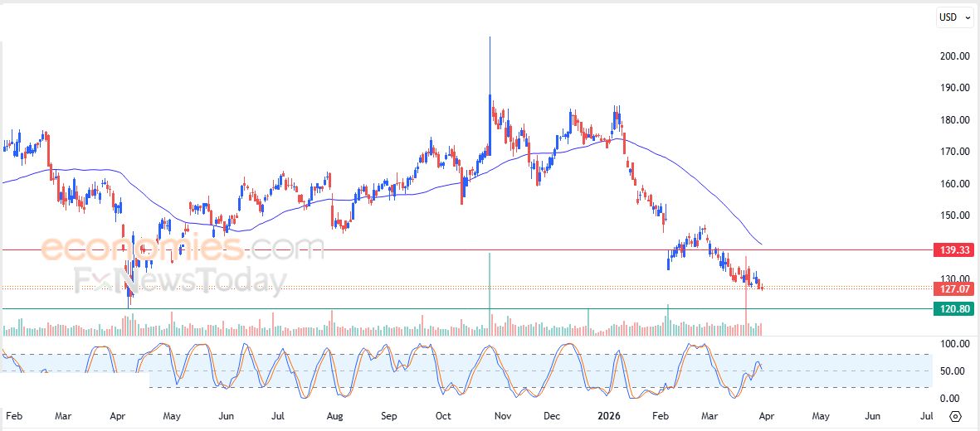This screenshot has width=980, height=431.
Task: Click the chart settings hexagon icon
Action: point(955,416)
